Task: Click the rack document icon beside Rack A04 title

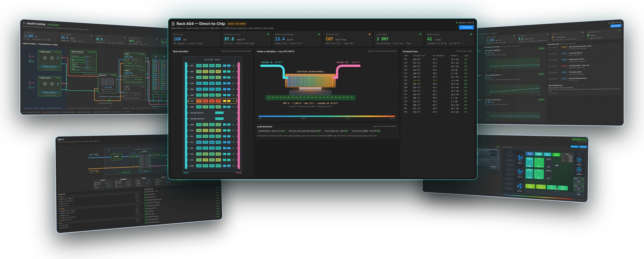Action: coord(173,24)
